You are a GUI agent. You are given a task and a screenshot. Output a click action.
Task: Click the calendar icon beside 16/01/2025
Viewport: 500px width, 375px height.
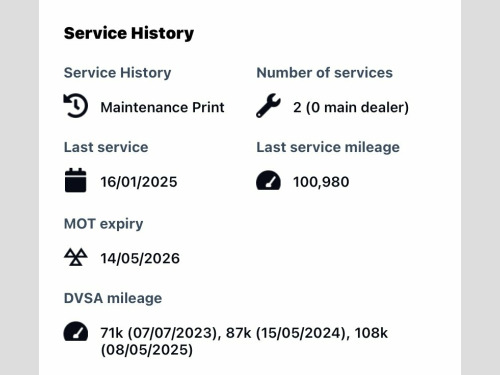pos(76,180)
